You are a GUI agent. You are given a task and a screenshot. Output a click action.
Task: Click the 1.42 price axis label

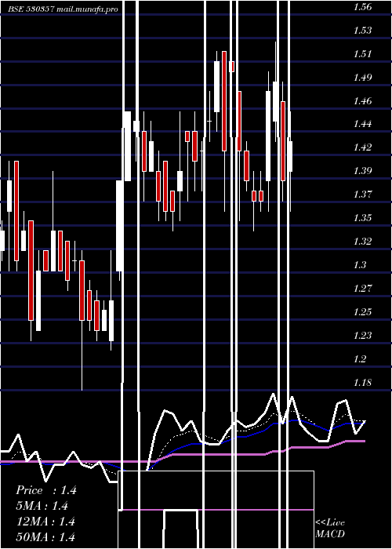pyautogui.click(x=362, y=147)
